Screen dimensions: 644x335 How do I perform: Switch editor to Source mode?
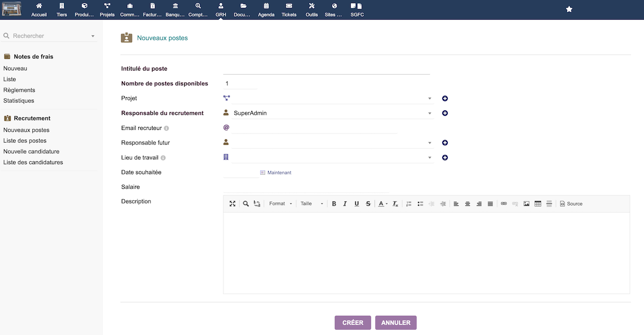571,204
